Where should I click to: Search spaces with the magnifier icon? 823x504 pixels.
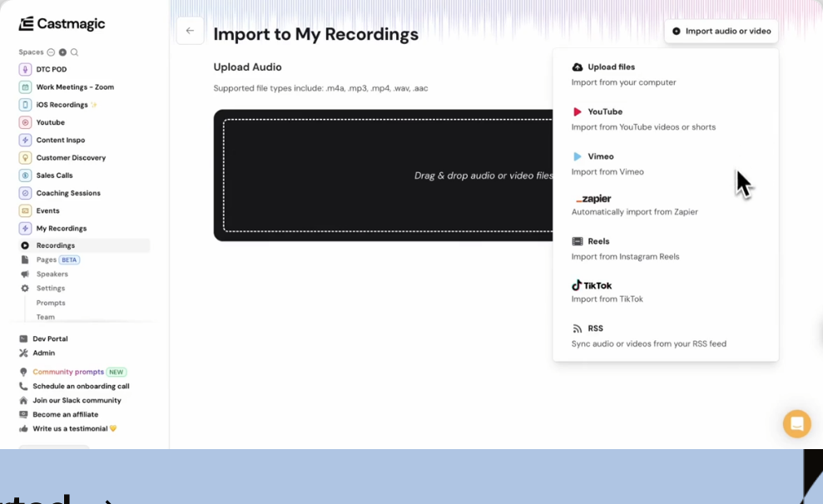click(75, 52)
